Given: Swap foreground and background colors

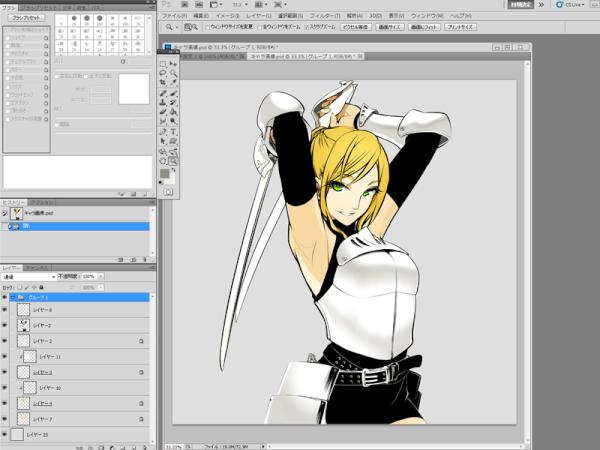Looking at the screenshot, I should tap(173, 170).
